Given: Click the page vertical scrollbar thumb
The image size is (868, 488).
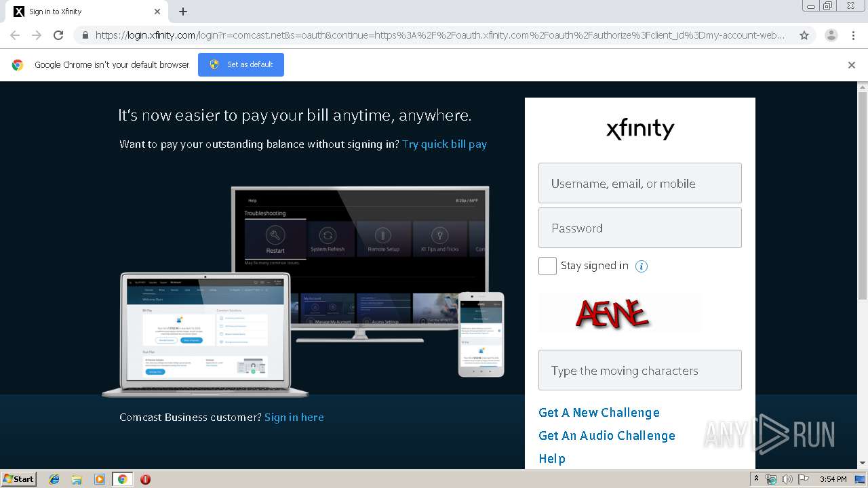Looking at the screenshot, I should (x=863, y=197).
